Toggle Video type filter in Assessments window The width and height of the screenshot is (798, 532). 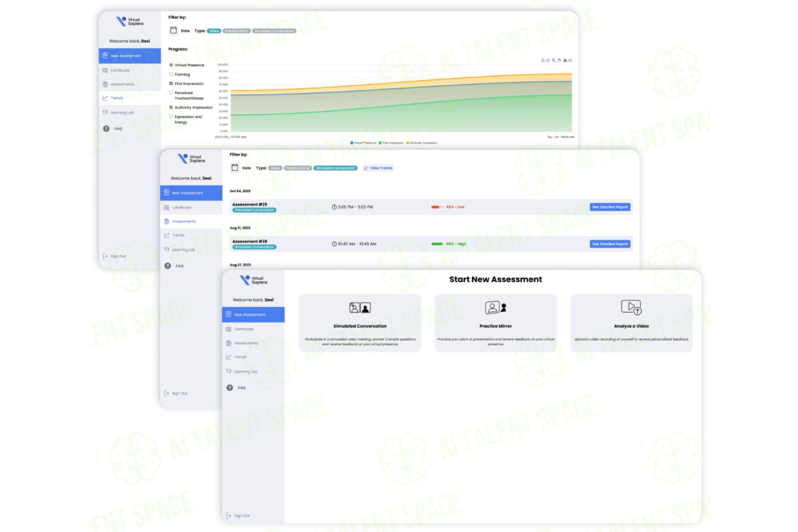coord(275,168)
